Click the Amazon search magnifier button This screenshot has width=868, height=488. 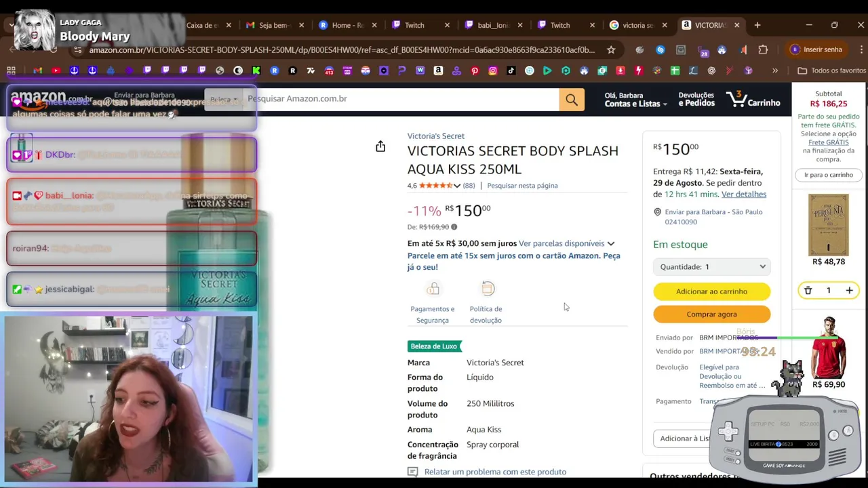[572, 100]
